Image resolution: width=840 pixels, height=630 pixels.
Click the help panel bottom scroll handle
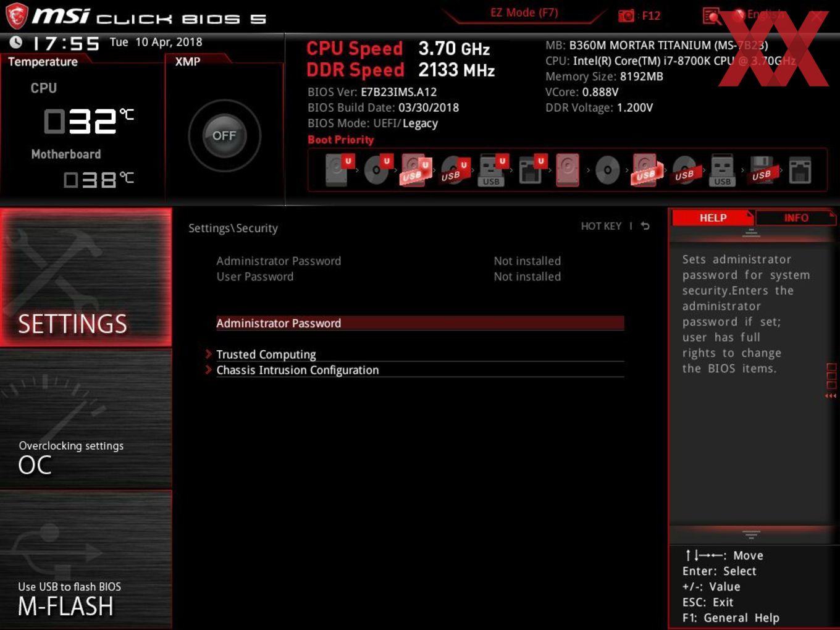click(751, 534)
